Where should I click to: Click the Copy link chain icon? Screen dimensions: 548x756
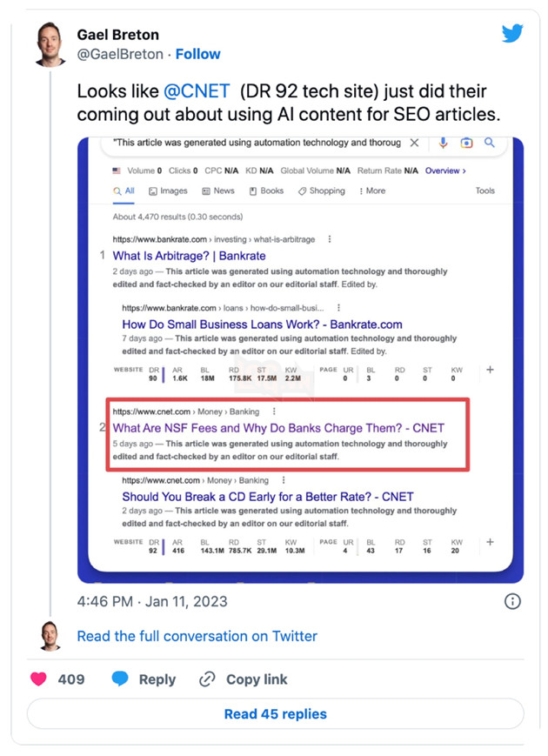207,679
